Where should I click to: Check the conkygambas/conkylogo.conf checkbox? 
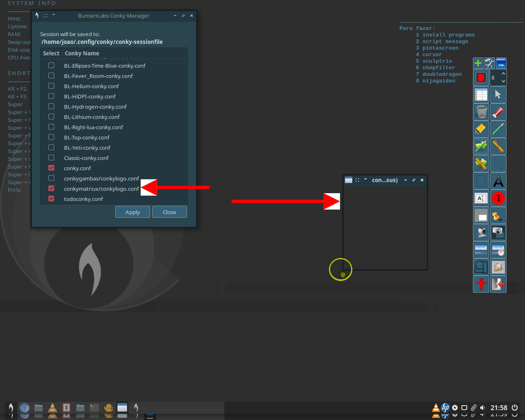coord(51,178)
